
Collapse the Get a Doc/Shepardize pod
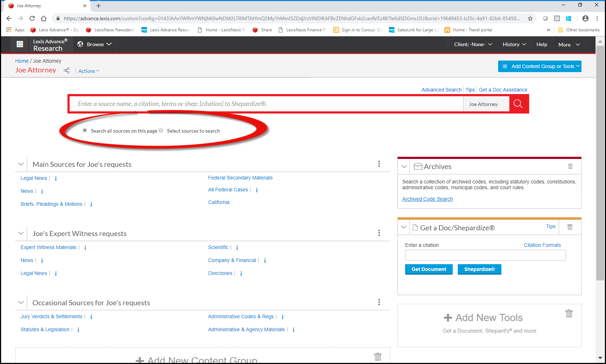coord(404,227)
